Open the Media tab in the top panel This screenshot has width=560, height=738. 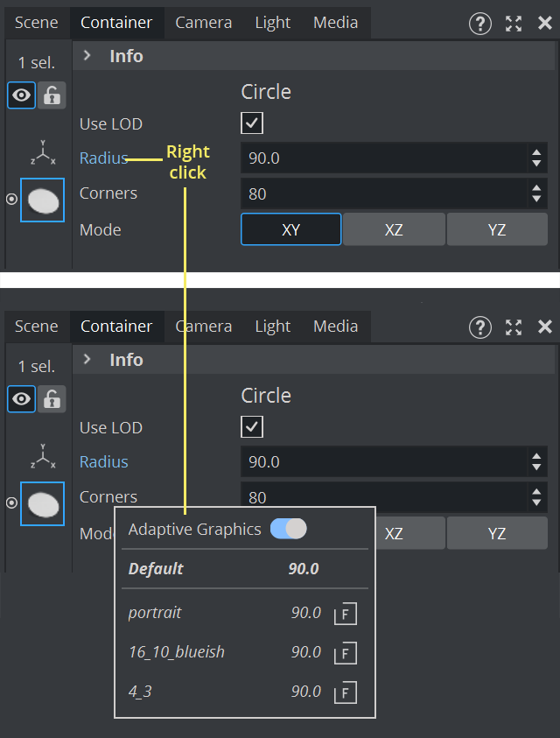[x=335, y=23]
